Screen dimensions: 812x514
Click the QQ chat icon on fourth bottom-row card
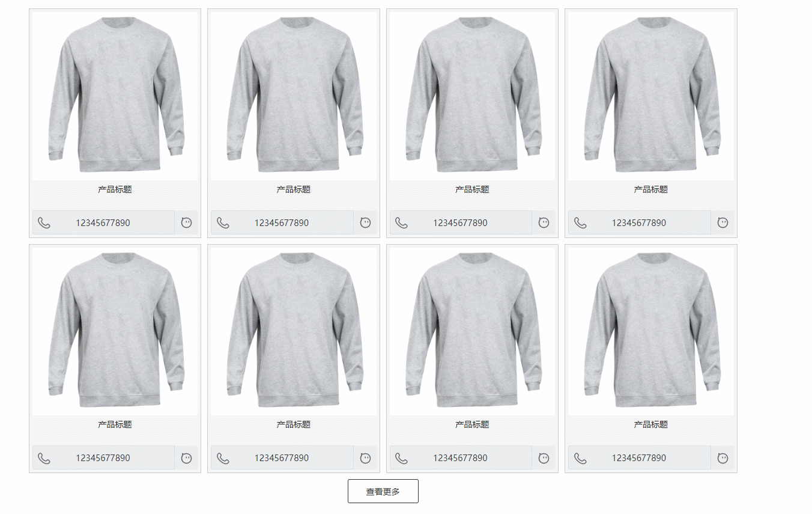[723, 457]
